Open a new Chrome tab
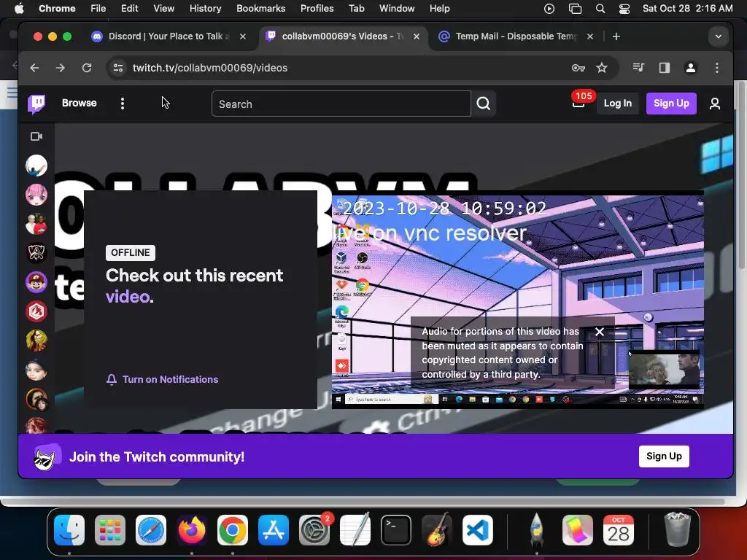 click(616, 36)
